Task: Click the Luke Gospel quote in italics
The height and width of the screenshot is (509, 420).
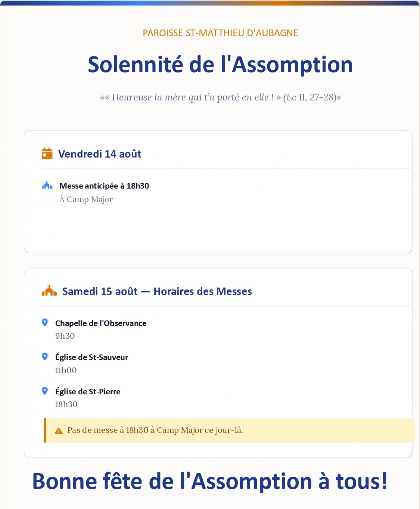Action: 220,97
